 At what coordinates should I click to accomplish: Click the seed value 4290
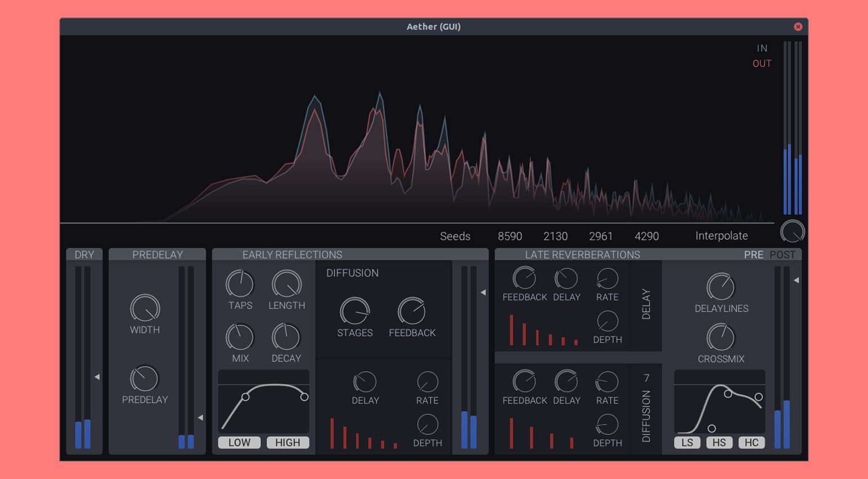(646, 236)
